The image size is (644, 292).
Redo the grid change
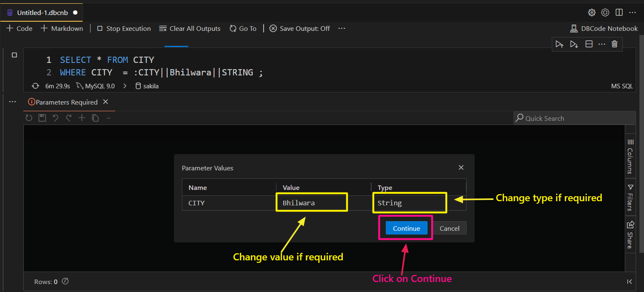click(x=69, y=118)
